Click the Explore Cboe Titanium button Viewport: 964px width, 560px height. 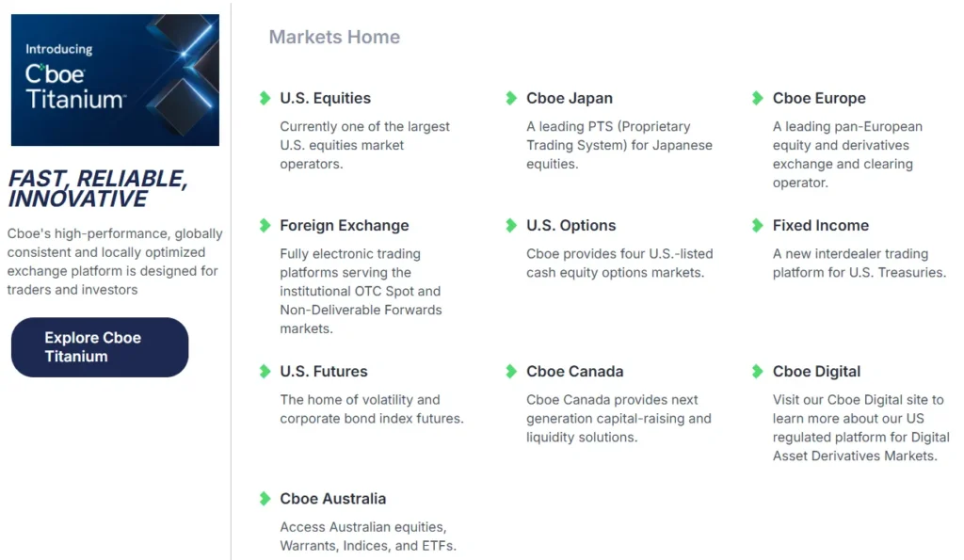click(x=99, y=346)
